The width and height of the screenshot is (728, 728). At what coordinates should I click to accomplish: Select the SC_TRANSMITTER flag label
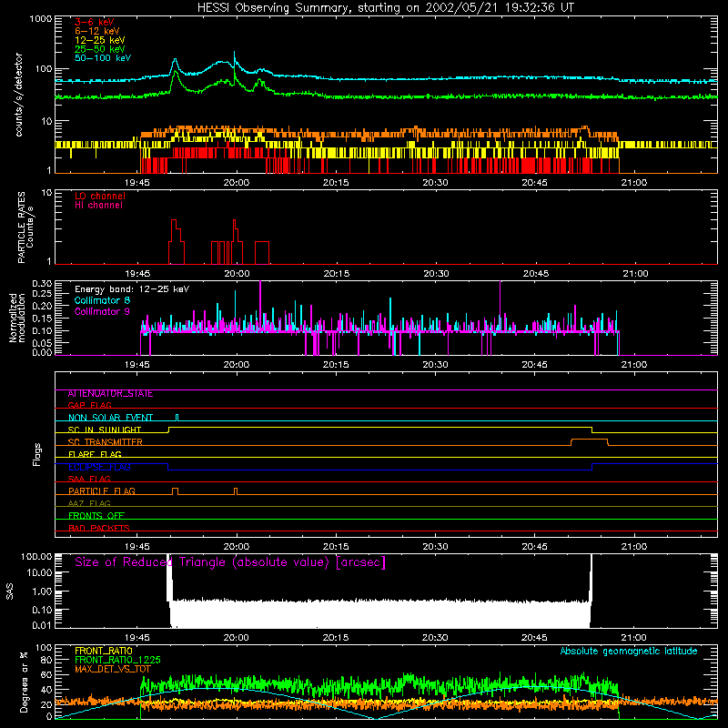(x=105, y=442)
